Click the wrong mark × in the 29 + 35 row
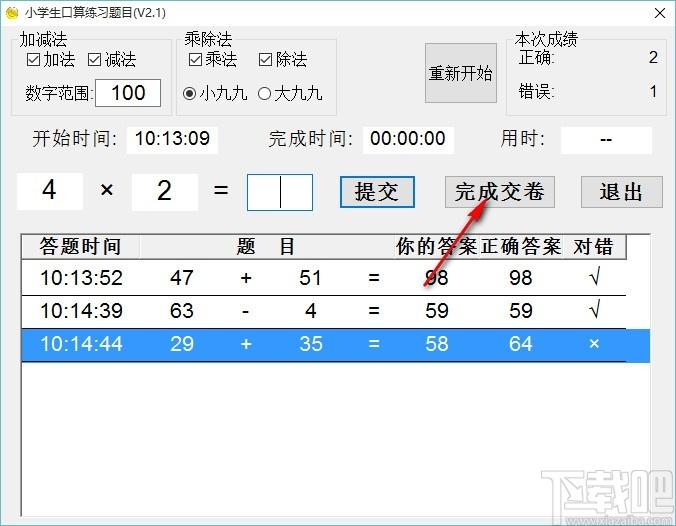 [x=594, y=344]
